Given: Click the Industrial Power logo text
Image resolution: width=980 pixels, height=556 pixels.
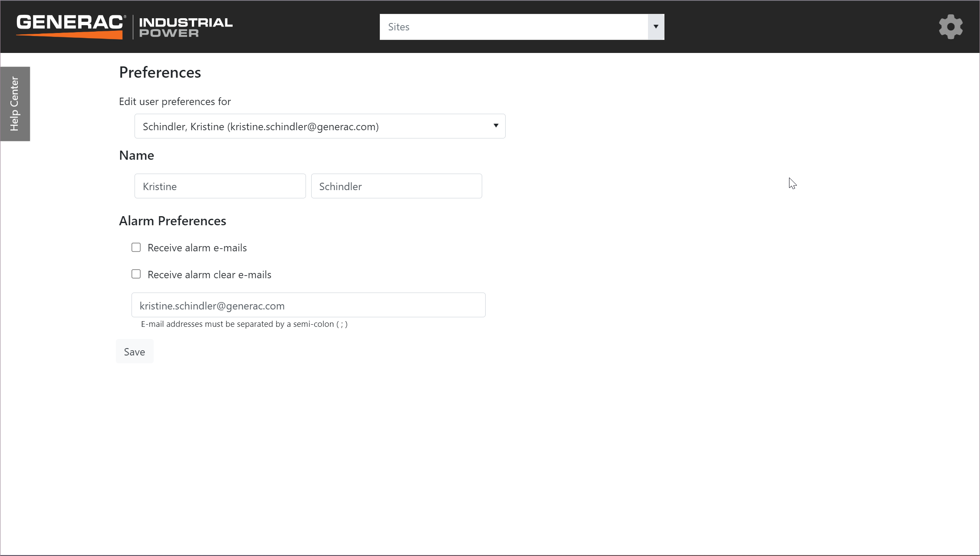Looking at the screenshot, I should 186,27.
